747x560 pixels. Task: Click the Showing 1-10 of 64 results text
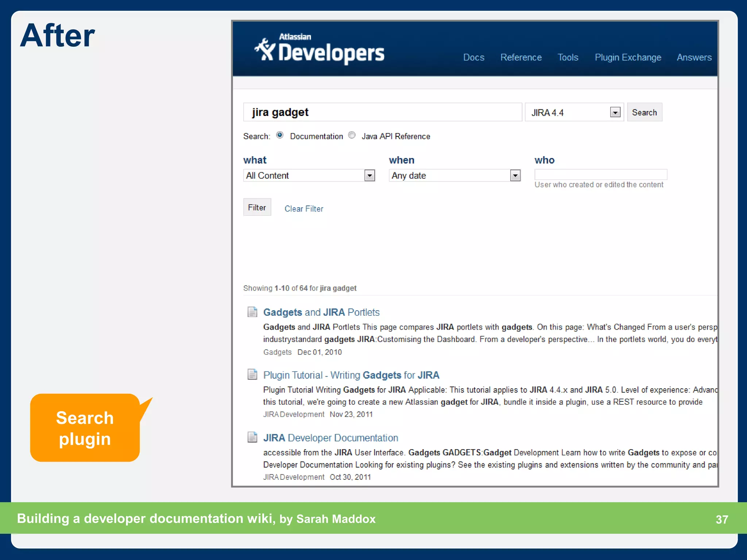[300, 288]
